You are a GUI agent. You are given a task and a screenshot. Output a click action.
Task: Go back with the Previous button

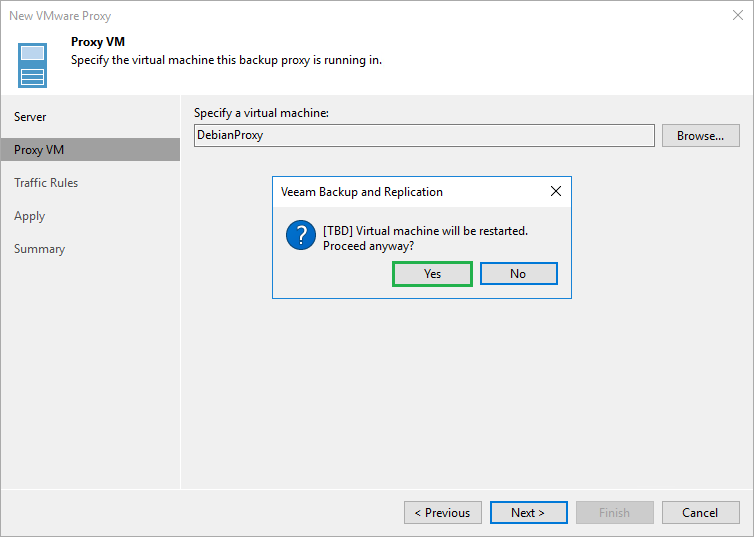pyautogui.click(x=442, y=513)
